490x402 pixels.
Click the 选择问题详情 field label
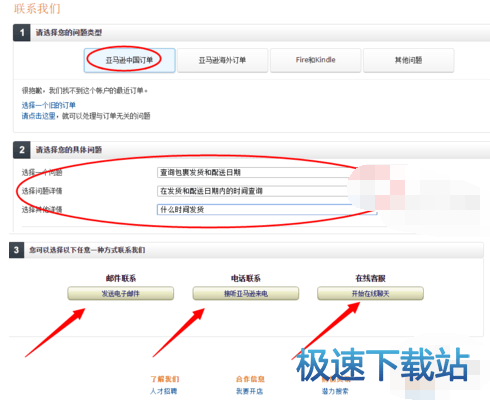coord(42,191)
